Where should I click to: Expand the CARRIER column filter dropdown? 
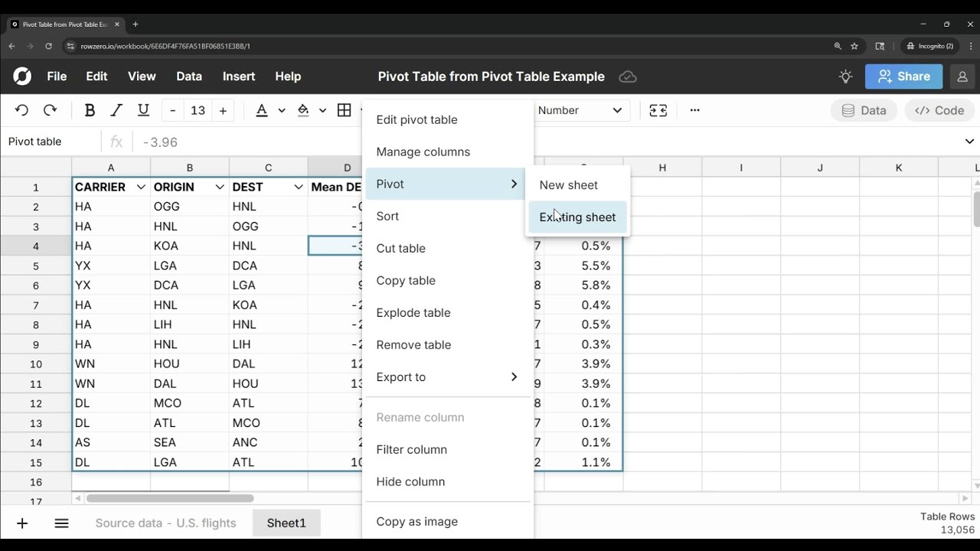141,187
